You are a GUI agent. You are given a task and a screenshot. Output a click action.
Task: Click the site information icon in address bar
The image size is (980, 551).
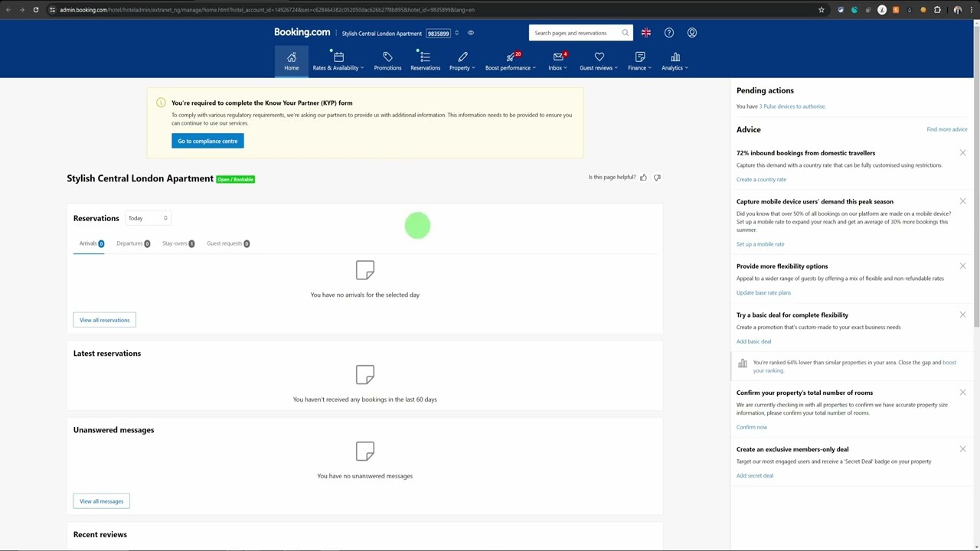coord(52,10)
